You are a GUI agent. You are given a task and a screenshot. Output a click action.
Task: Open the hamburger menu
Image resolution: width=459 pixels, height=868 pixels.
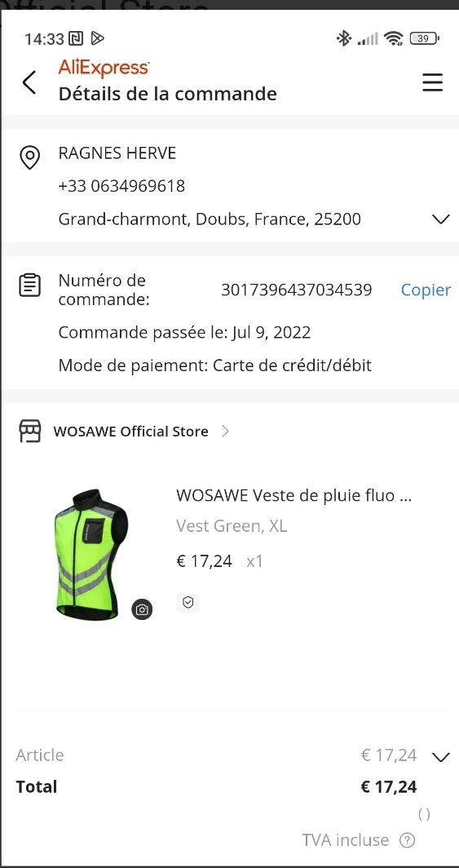click(x=432, y=82)
